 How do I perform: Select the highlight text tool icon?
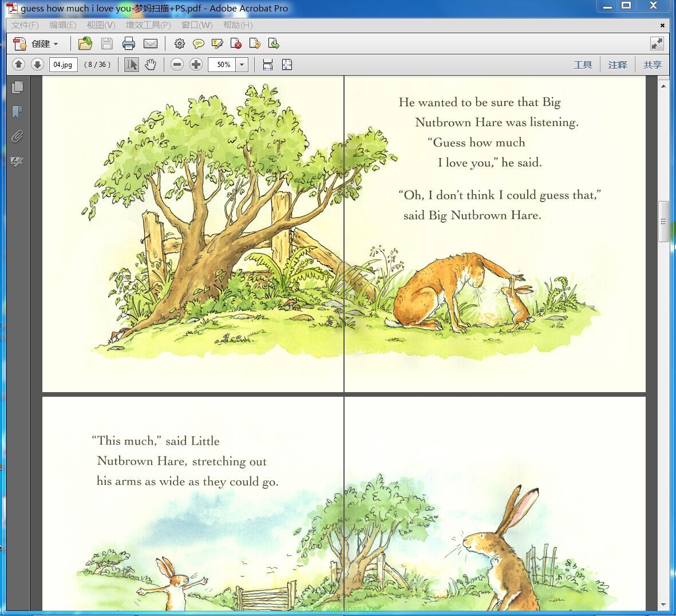click(218, 44)
